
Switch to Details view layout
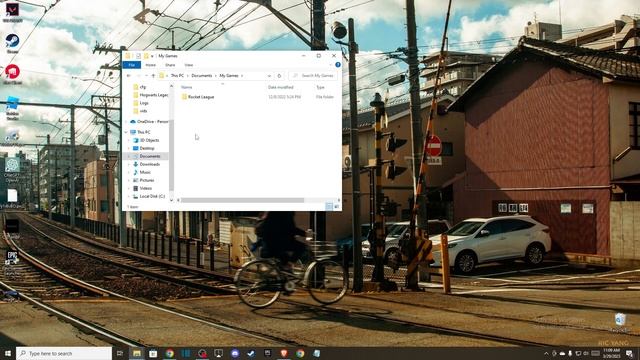click(329, 207)
